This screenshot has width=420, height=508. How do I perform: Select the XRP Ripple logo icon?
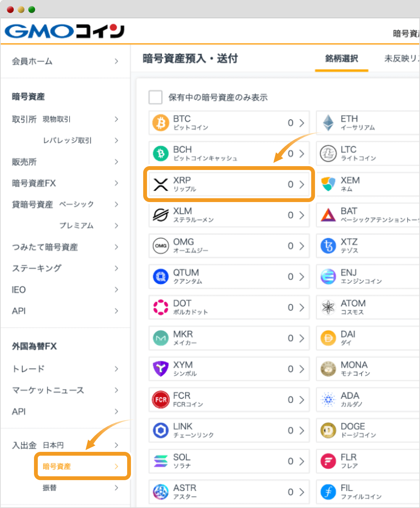click(x=161, y=184)
